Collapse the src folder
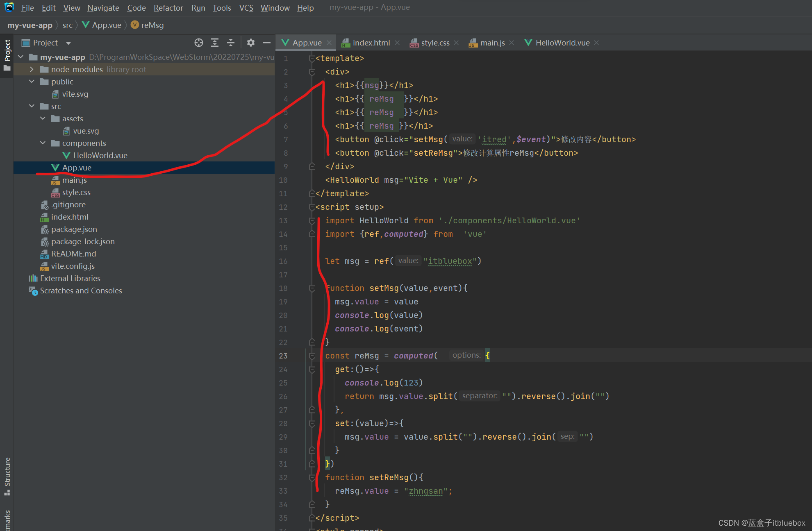Image resolution: width=812 pixels, height=531 pixels. click(x=32, y=106)
